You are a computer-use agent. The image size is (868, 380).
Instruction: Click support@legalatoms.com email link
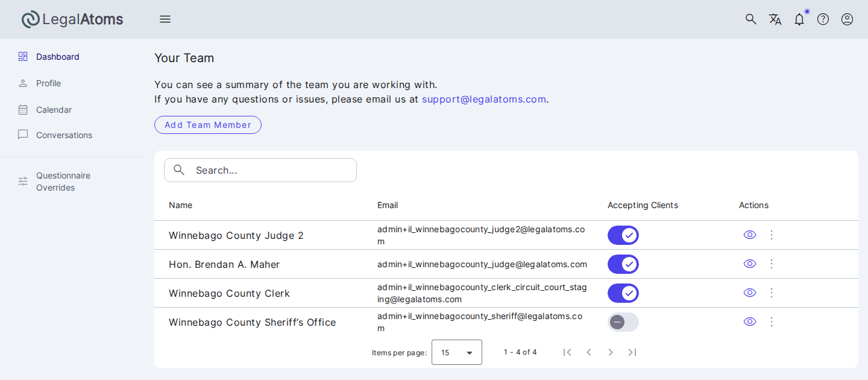click(484, 99)
